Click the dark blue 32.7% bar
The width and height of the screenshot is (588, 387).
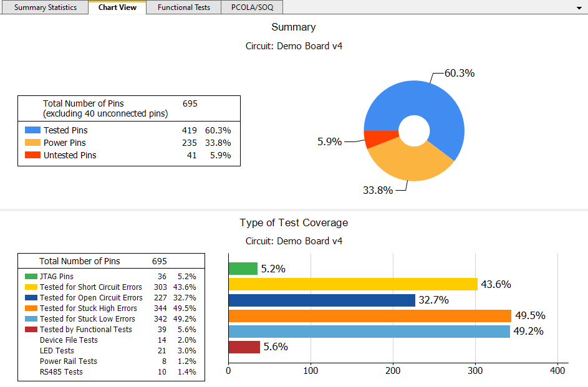321,300
